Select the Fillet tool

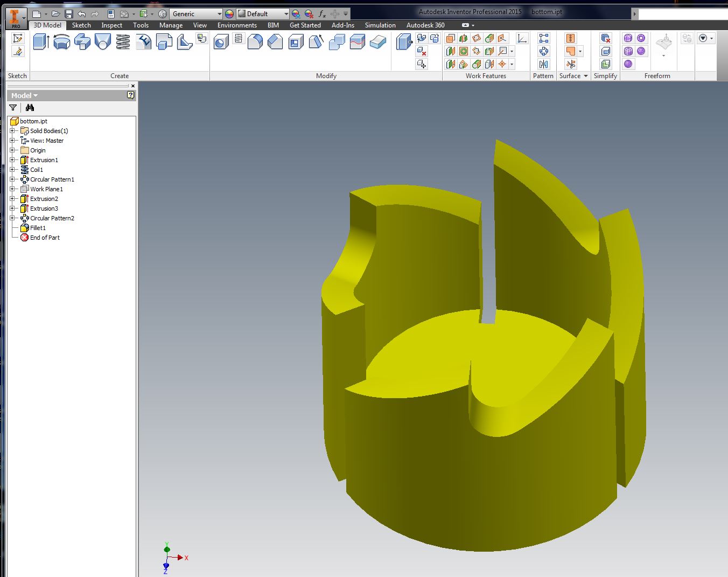click(x=254, y=41)
